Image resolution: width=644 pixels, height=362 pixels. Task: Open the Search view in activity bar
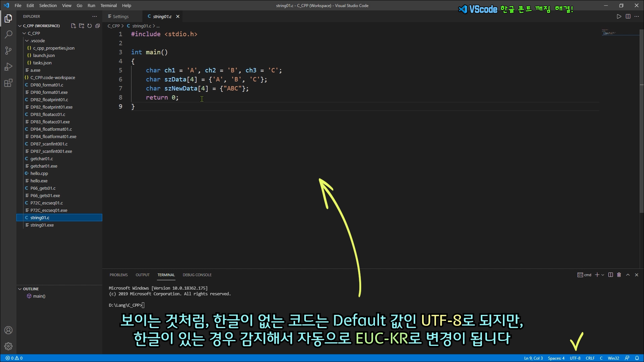8,34
